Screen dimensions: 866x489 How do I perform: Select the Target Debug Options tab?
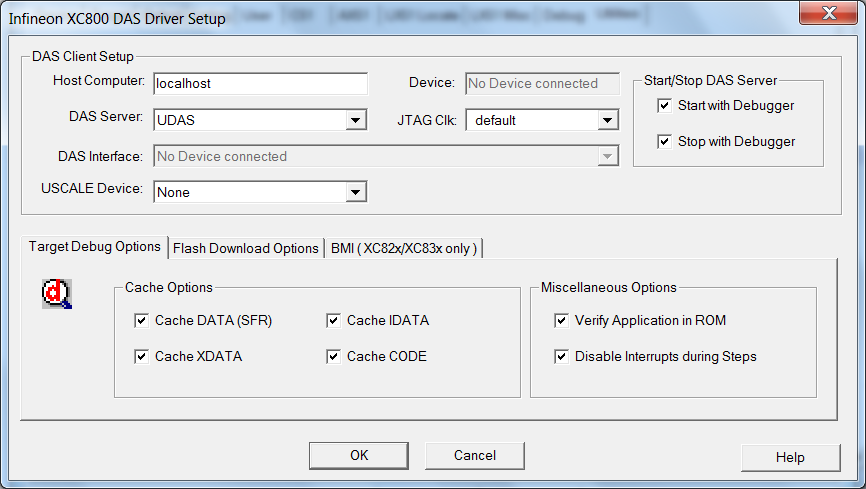[94, 246]
